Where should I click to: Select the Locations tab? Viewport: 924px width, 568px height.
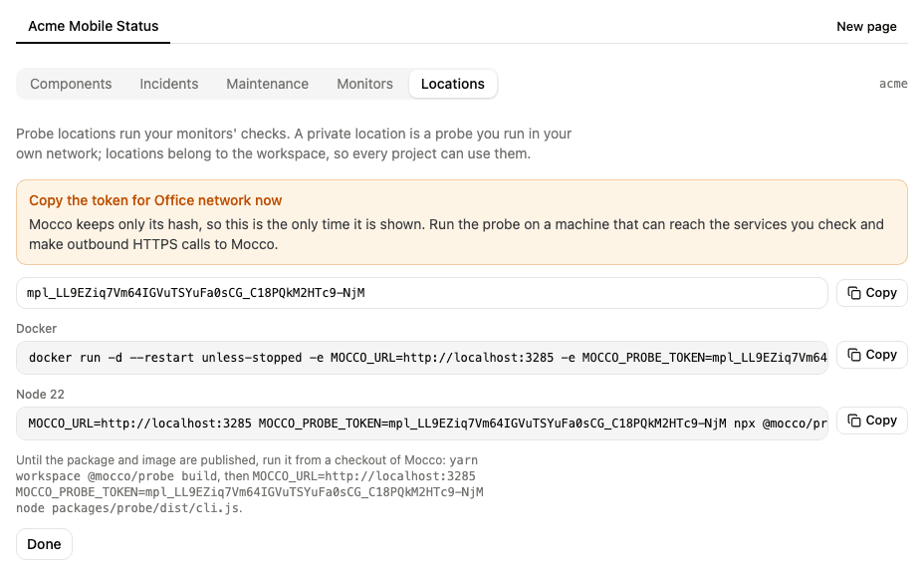click(x=453, y=84)
